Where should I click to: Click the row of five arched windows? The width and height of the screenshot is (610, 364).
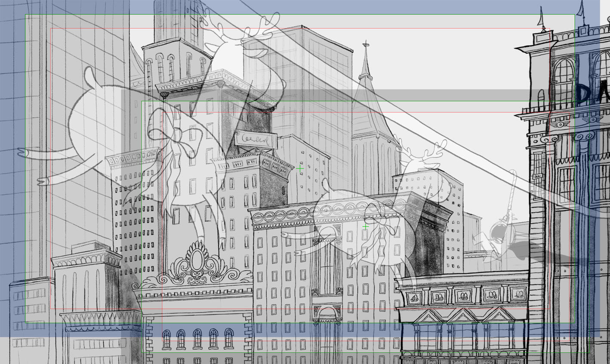click(197, 339)
